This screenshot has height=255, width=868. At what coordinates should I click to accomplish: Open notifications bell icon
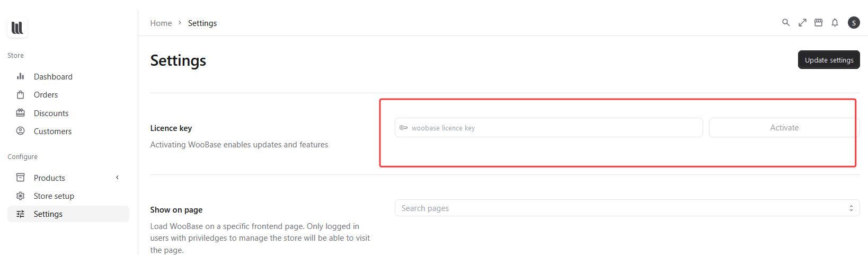point(835,22)
